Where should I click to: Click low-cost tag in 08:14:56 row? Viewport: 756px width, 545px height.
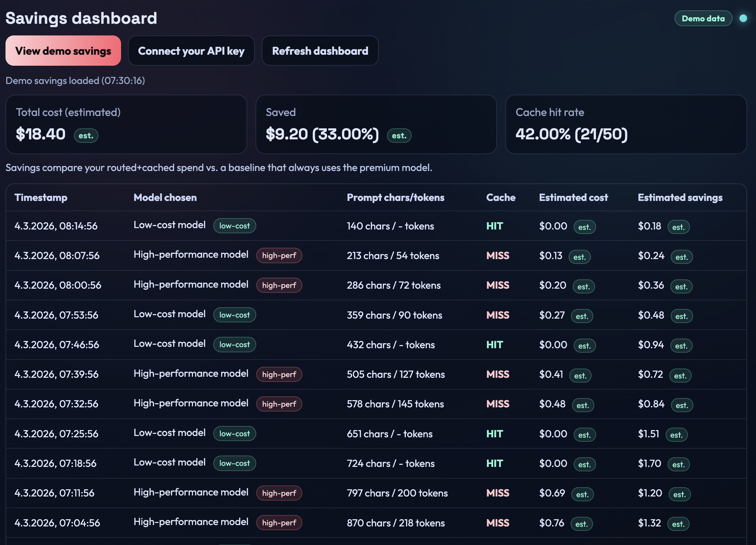click(234, 226)
